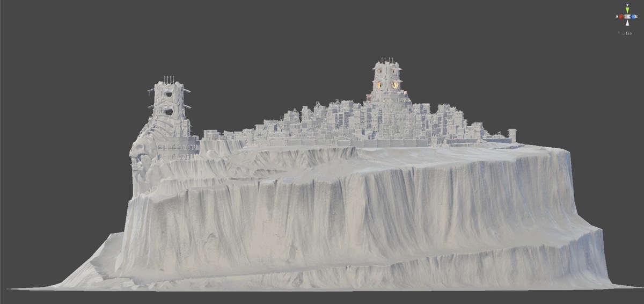Screen dimensions: 644x304
Task: Select the central tower with glowing windows
Action: (x=386, y=81)
